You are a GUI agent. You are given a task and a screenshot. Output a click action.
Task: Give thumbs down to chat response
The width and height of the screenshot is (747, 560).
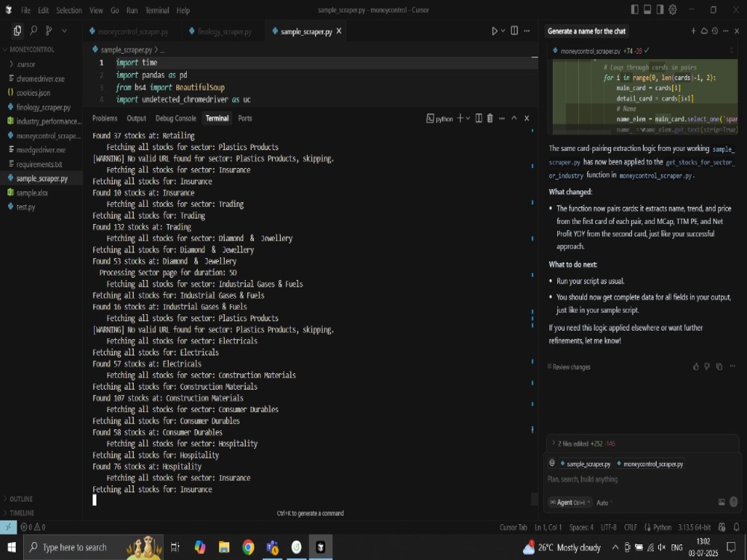click(x=707, y=366)
